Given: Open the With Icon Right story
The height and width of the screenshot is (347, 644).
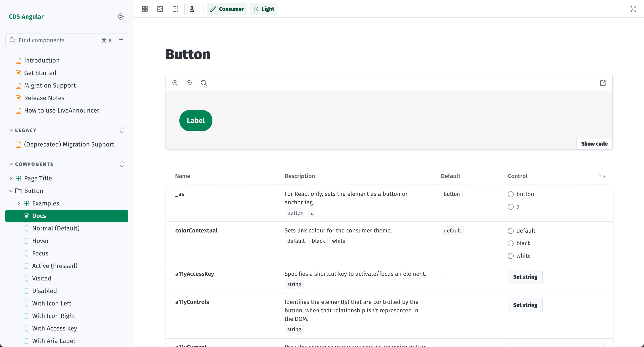Looking at the screenshot, I should (x=53, y=316).
